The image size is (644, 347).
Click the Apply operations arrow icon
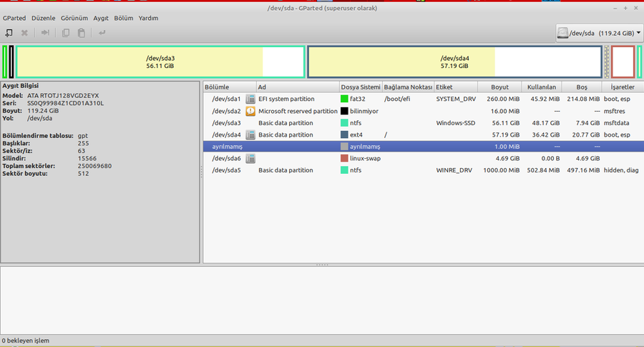[x=102, y=33]
